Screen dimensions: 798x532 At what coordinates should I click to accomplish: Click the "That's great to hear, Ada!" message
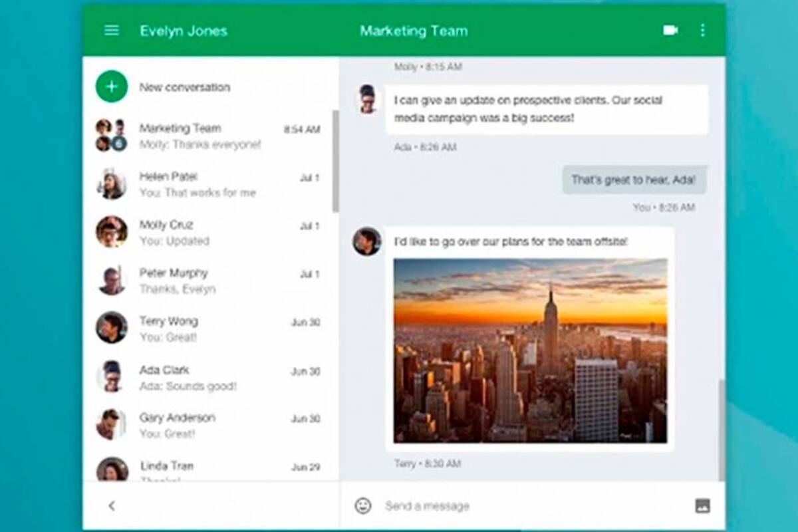[x=634, y=180]
